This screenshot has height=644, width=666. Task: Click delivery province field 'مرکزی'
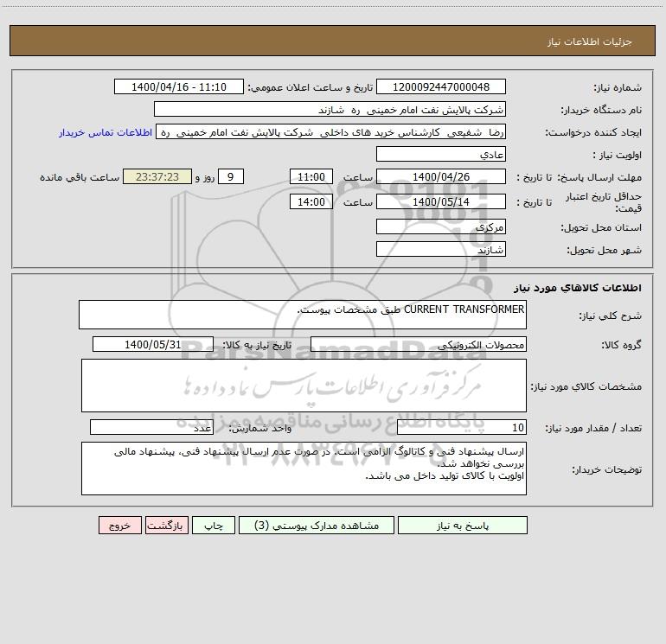pos(441,226)
